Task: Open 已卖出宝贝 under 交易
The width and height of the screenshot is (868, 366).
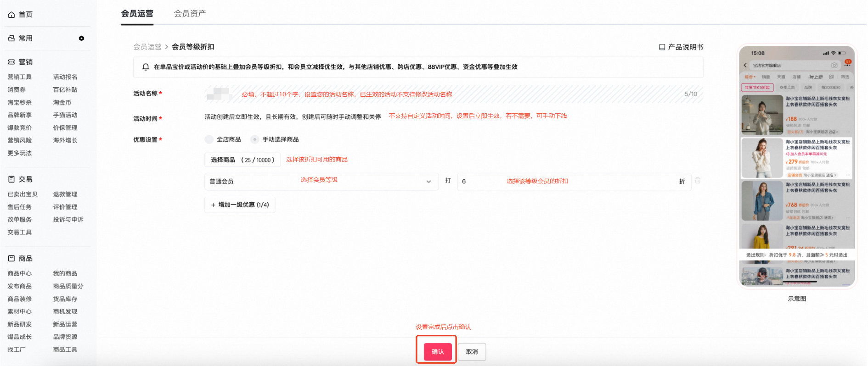Action: 23,194
